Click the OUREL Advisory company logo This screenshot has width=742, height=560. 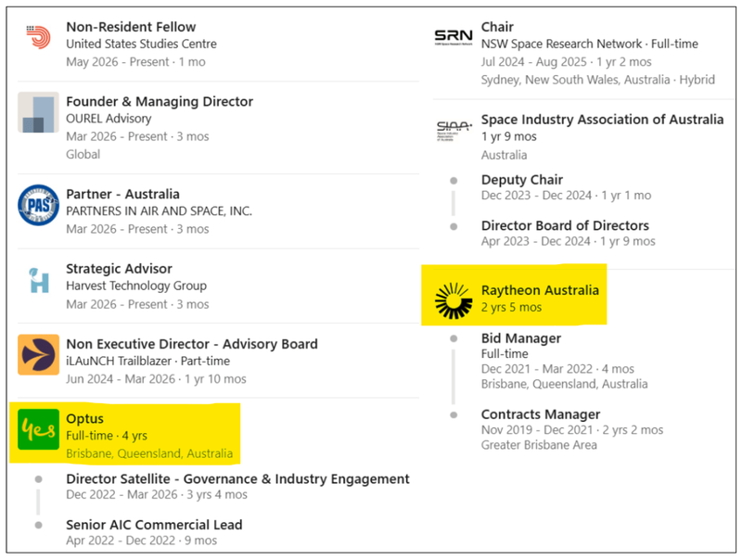tap(38, 112)
